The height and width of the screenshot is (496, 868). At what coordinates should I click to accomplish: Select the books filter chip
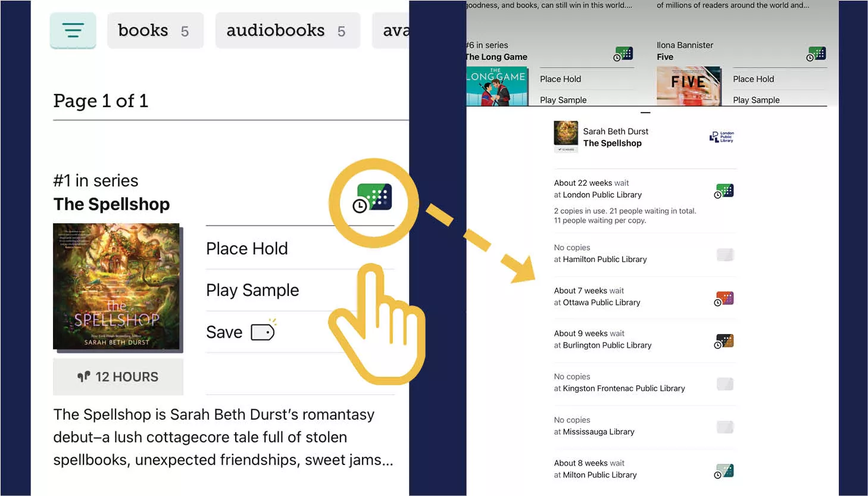(155, 30)
